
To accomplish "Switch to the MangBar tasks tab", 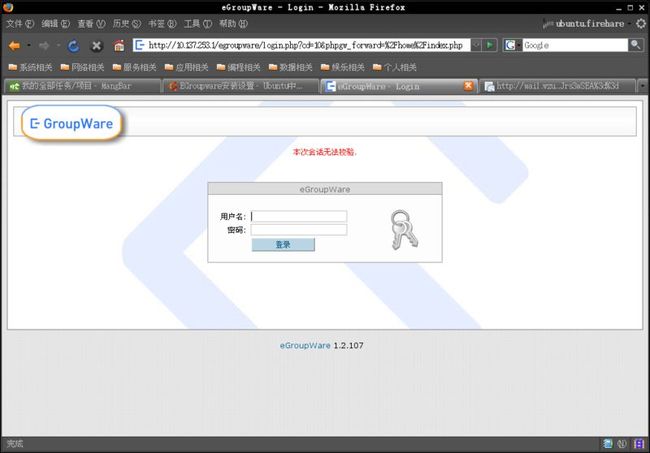I will pos(82,86).
